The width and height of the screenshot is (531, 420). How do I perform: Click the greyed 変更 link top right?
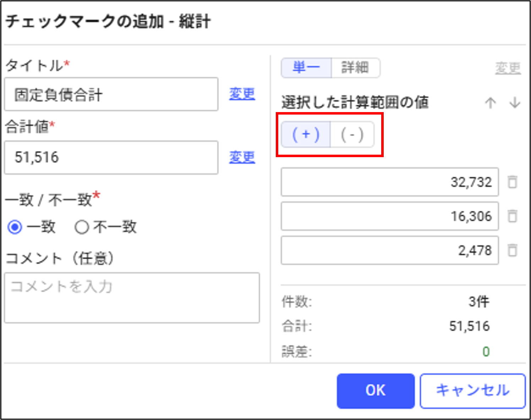pos(508,68)
